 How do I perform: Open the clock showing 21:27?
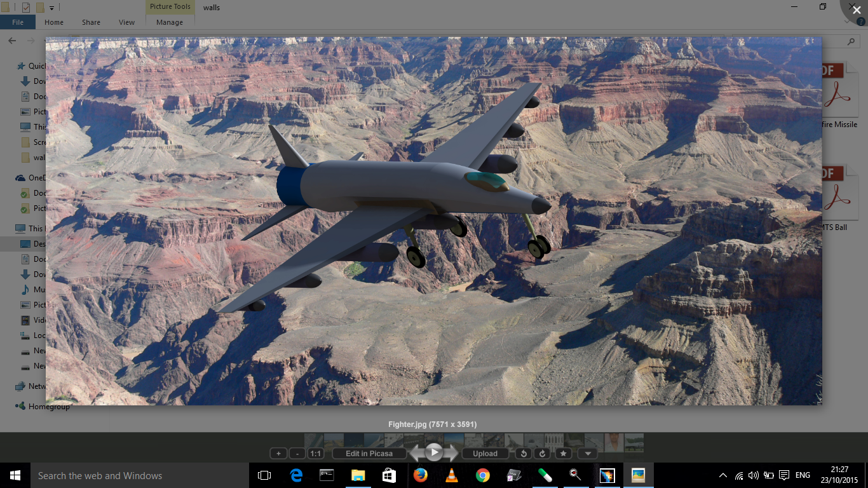click(x=839, y=475)
